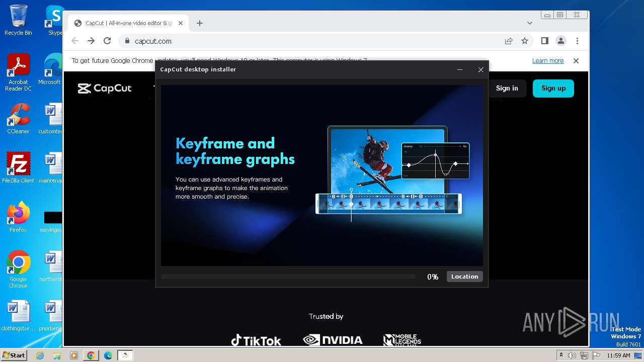The height and width of the screenshot is (362, 644).
Task: Go back in Chrome
Action: click(x=75, y=41)
